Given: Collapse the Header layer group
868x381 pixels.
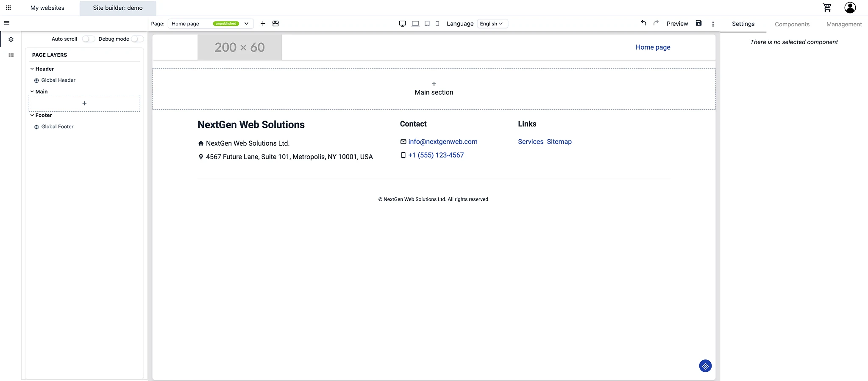Looking at the screenshot, I should [x=32, y=69].
